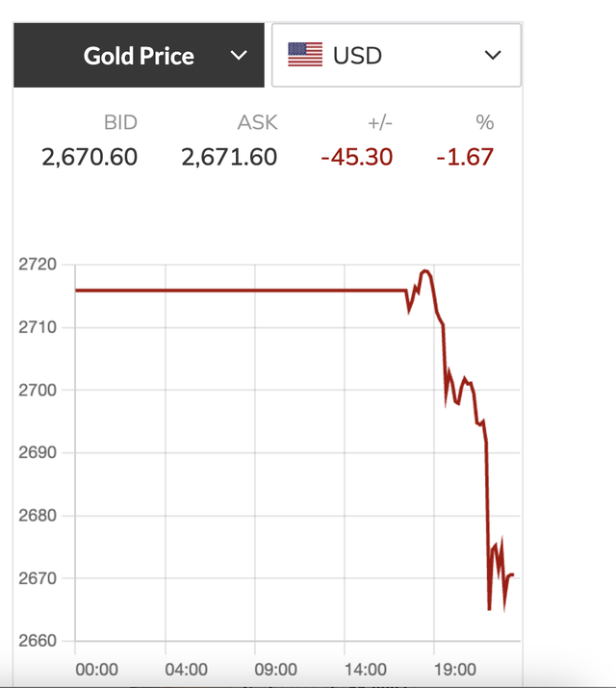Viewport: 616px width, 688px height.
Task: Click the -1.67 percent change value
Action: (465, 157)
